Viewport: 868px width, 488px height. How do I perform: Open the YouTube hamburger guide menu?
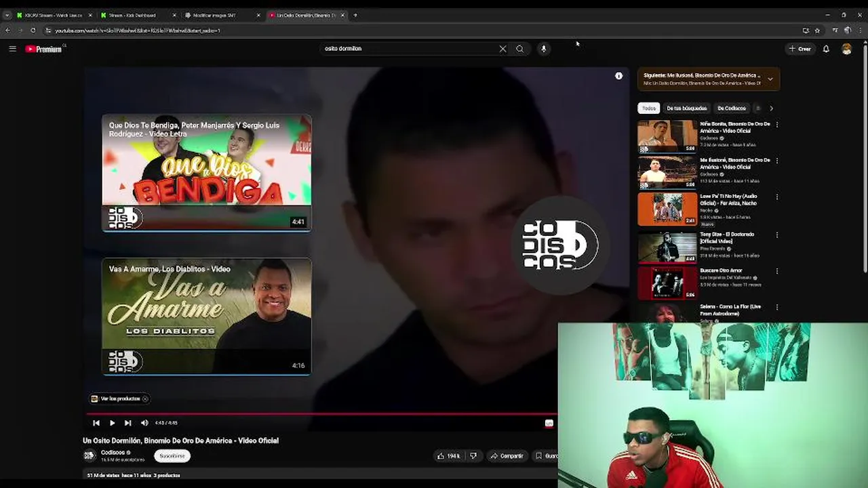point(12,49)
